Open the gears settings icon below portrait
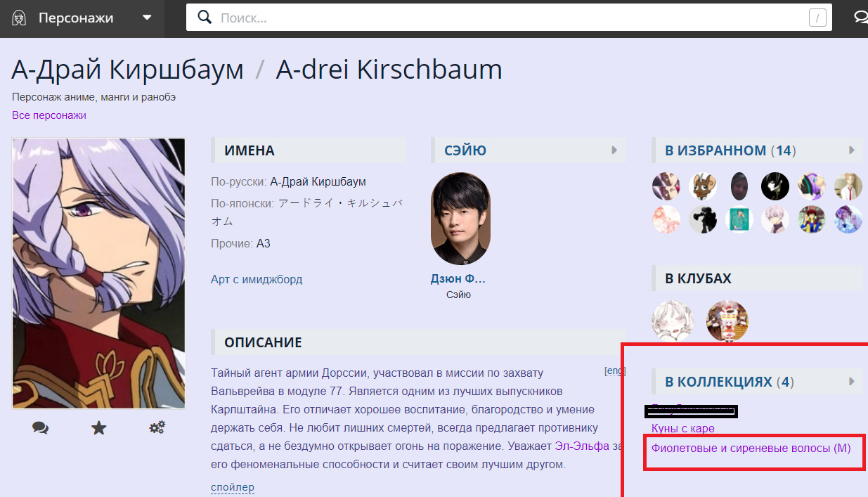The height and width of the screenshot is (497, 868). (x=157, y=427)
